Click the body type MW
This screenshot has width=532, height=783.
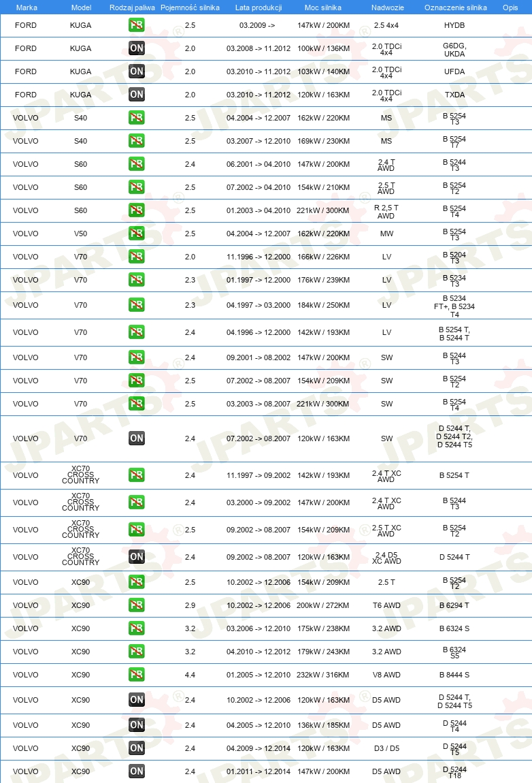click(x=387, y=234)
